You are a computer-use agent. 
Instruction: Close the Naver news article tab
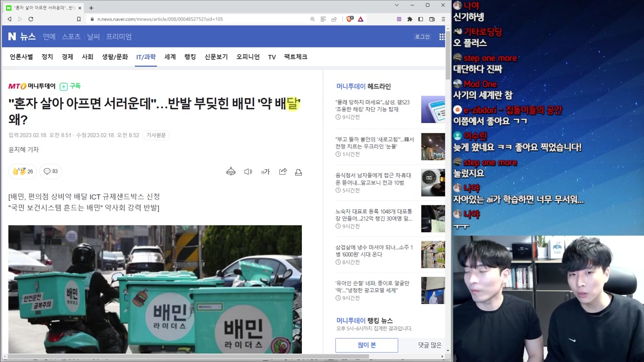pos(80,8)
